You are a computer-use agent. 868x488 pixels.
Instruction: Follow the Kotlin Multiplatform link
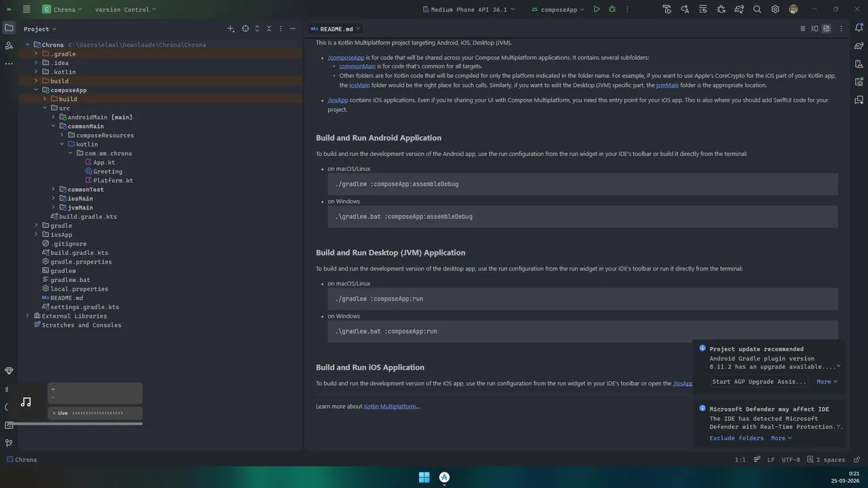[390, 406]
